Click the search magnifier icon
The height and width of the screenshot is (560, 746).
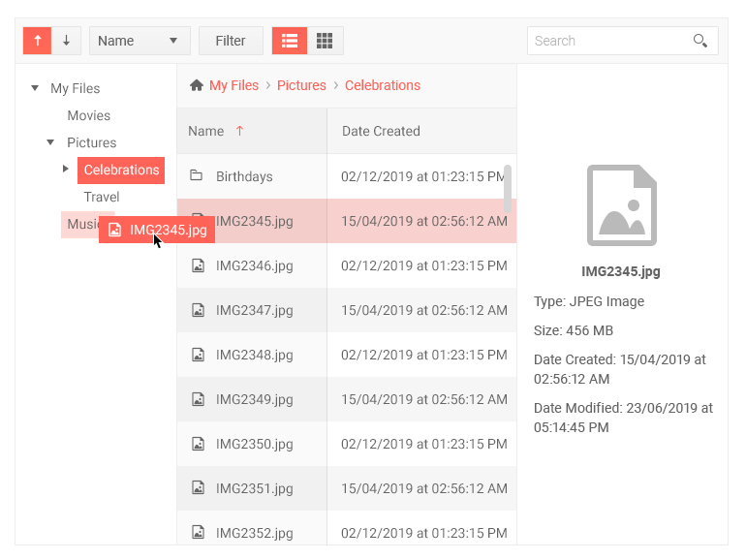pyautogui.click(x=699, y=41)
